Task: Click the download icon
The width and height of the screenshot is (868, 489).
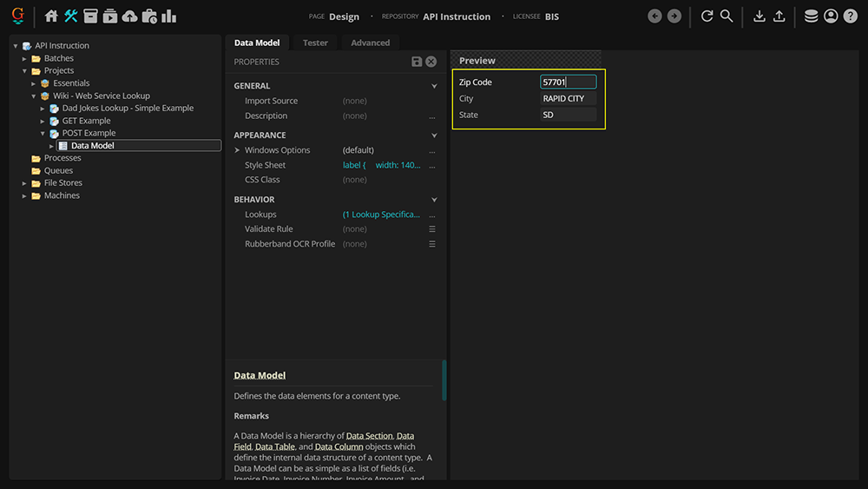Action: coord(759,16)
